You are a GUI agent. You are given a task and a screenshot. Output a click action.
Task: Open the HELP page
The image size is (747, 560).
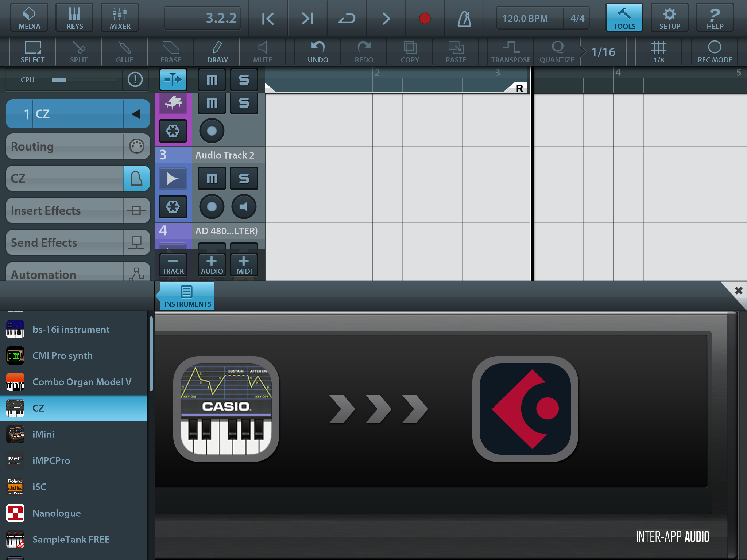coord(715,17)
